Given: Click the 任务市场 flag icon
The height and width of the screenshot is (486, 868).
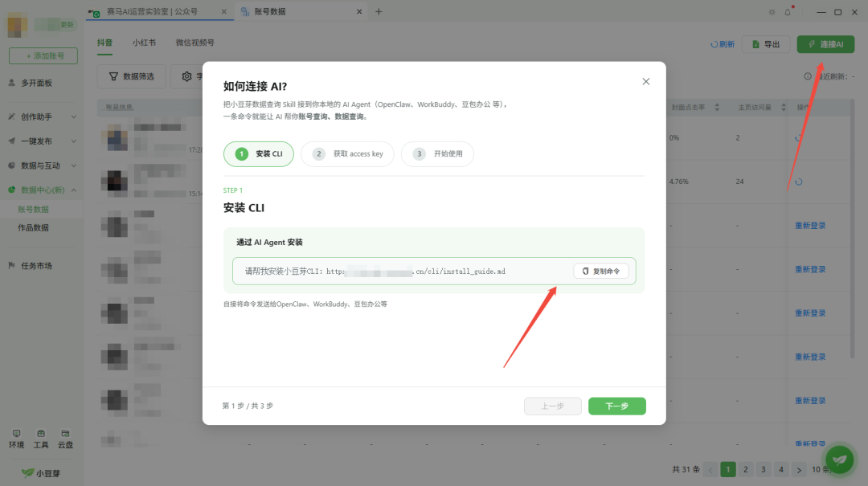Looking at the screenshot, I should coord(11,266).
